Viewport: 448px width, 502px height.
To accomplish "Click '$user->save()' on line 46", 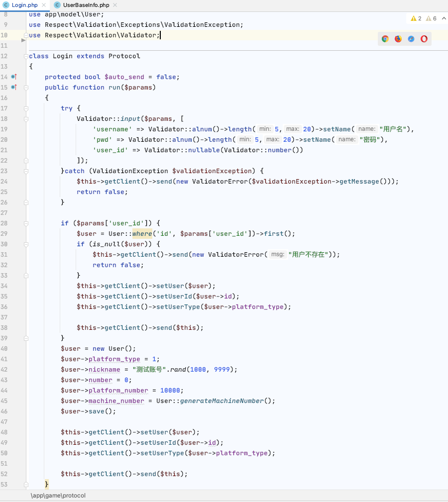I will pyautogui.click(x=89, y=411).
